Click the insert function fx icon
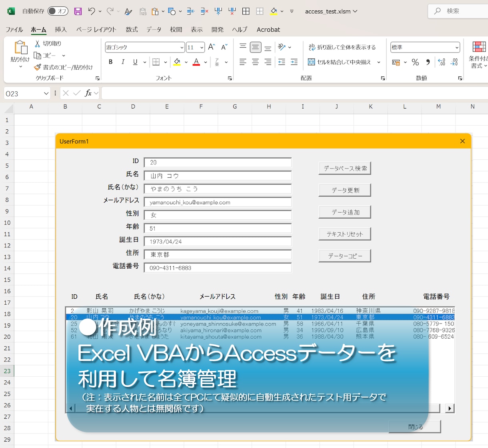This screenshot has width=488, height=448. point(88,93)
